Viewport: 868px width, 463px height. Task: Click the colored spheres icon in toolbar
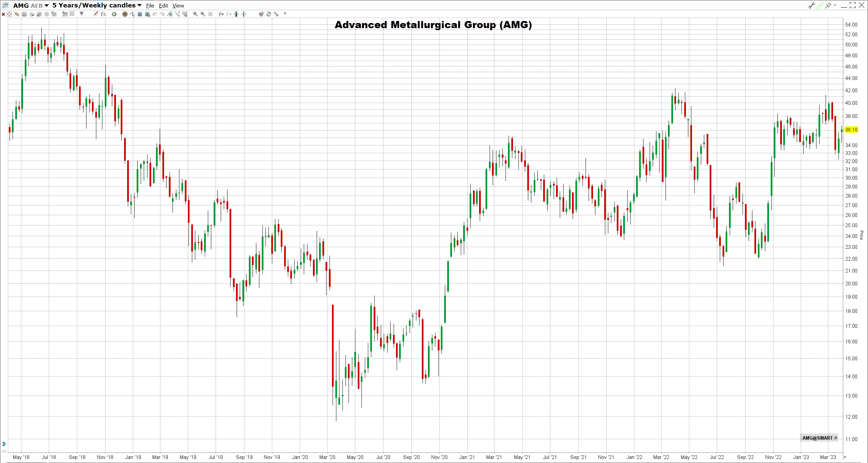click(261, 14)
